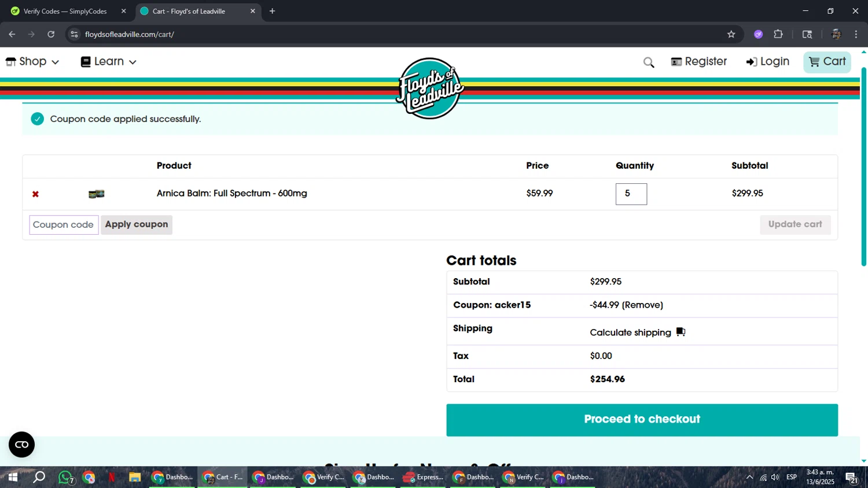
Task: Proceed to checkout
Action: [x=642, y=420]
